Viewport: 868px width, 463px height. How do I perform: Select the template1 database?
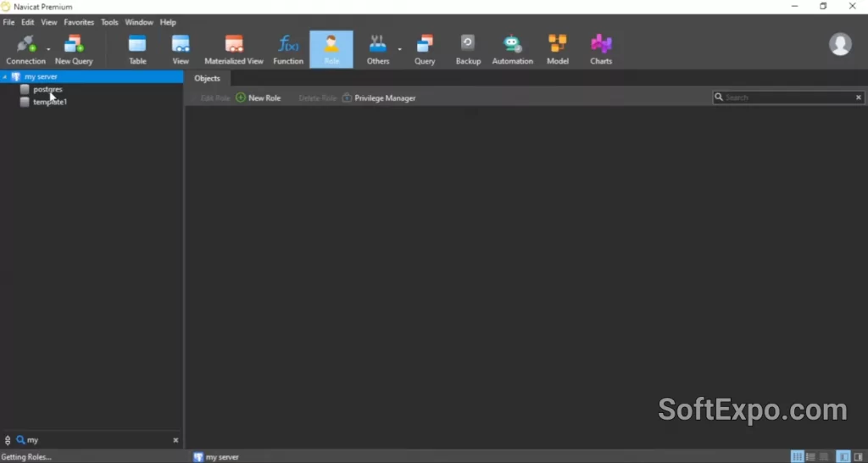coord(50,102)
